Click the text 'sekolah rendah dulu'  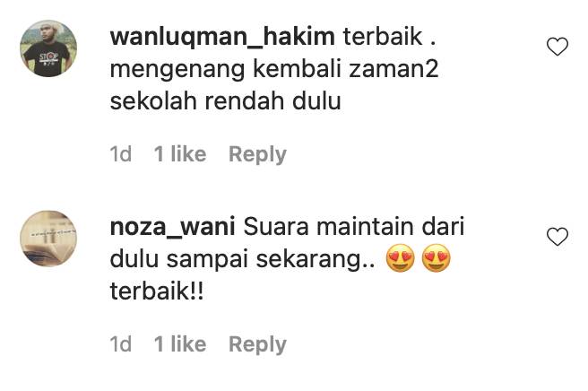point(225,101)
